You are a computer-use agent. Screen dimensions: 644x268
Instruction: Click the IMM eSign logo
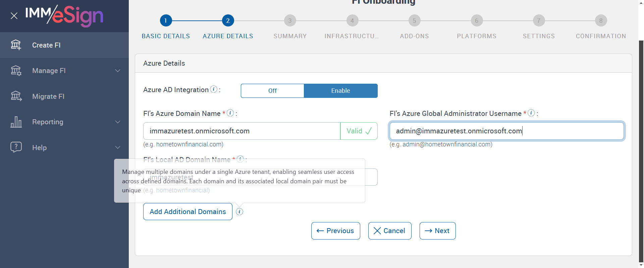click(64, 16)
